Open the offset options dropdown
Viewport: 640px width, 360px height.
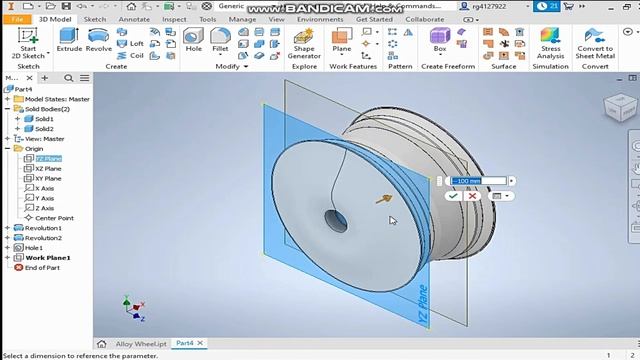501,196
